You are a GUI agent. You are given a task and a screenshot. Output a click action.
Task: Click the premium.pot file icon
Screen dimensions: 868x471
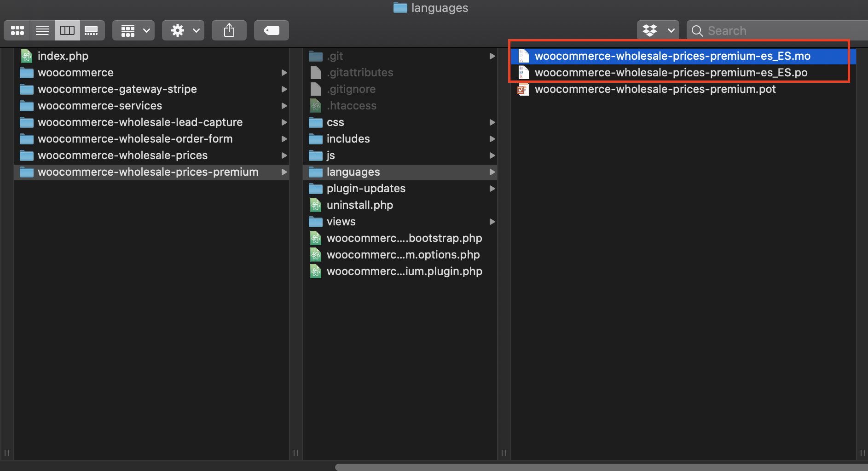point(523,89)
